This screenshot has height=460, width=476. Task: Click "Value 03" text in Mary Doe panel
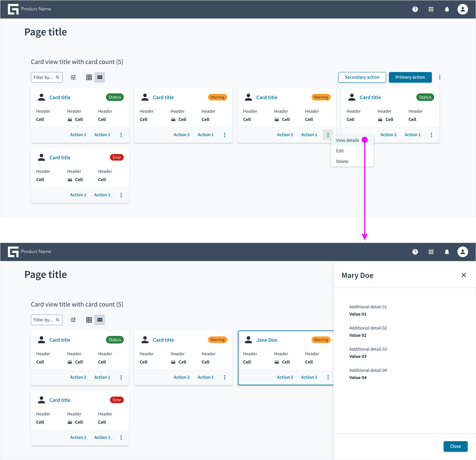(357, 356)
